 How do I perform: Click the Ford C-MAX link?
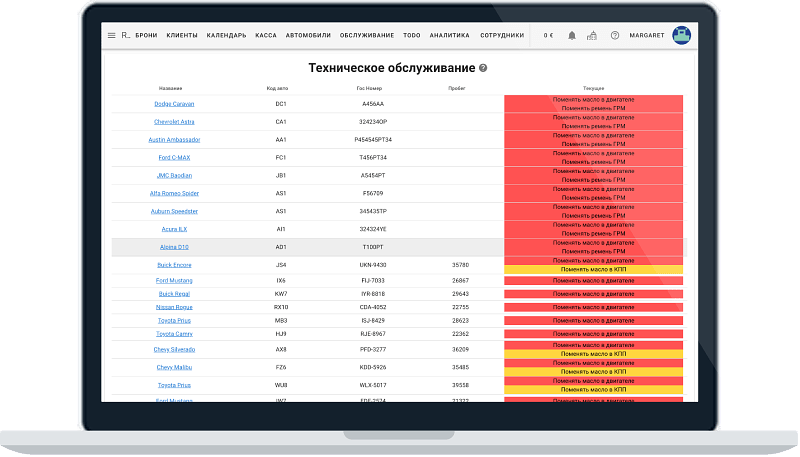174,158
